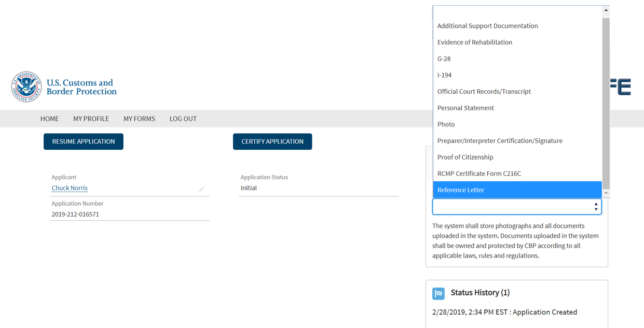The width and height of the screenshot is (644, 328).
Task: Click the document type select box arrows
Action: pos(596,207)
